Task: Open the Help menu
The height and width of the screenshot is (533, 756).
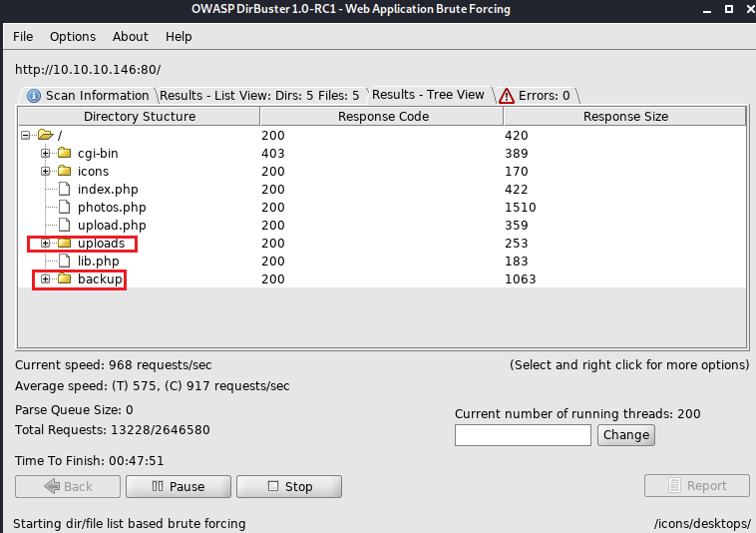Action: point(179,37)
